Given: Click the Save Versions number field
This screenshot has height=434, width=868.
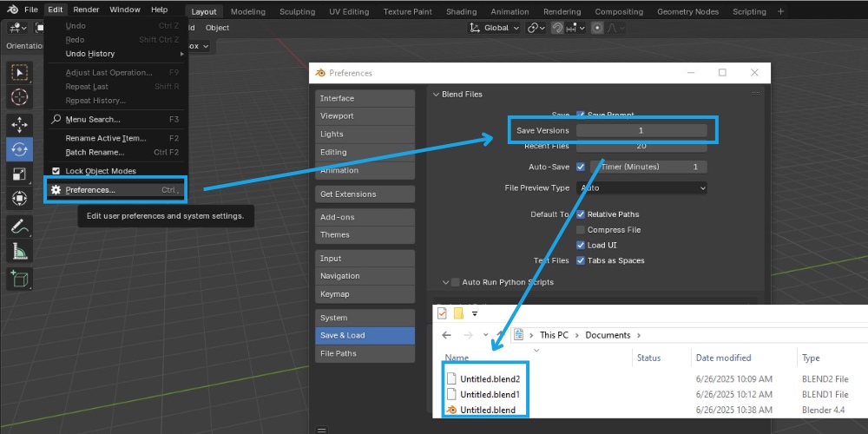Looking at the screenshot, I should click(x=641, y=130).
